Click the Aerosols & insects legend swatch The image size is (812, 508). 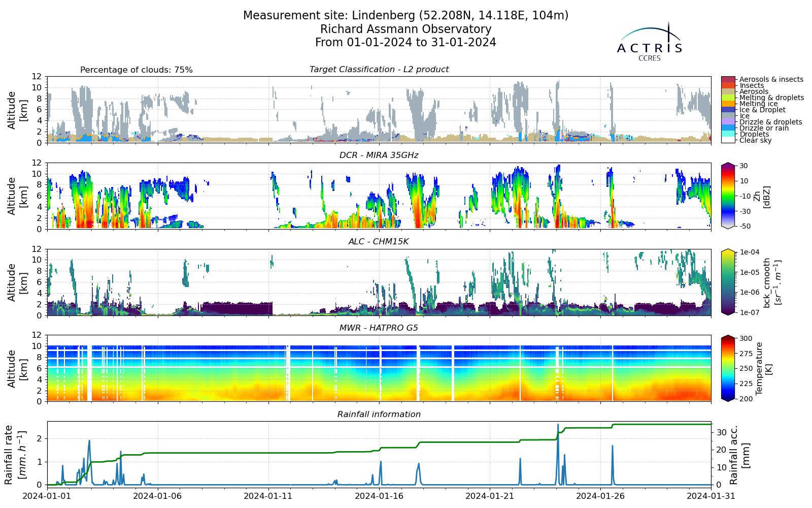pos(728,80)
